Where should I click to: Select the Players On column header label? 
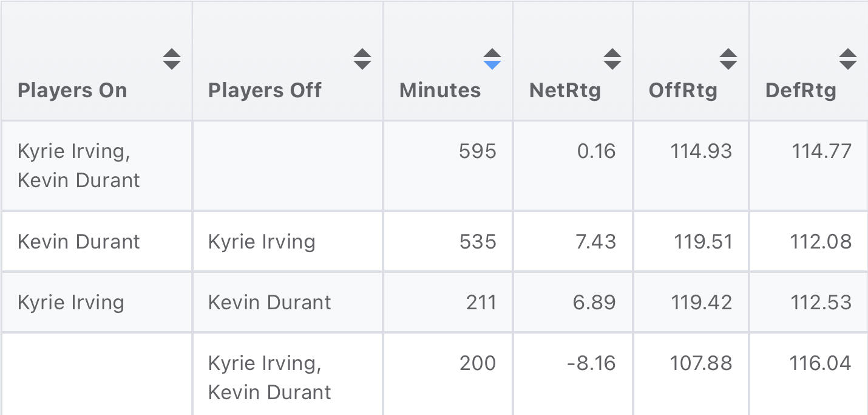(72, 91)
